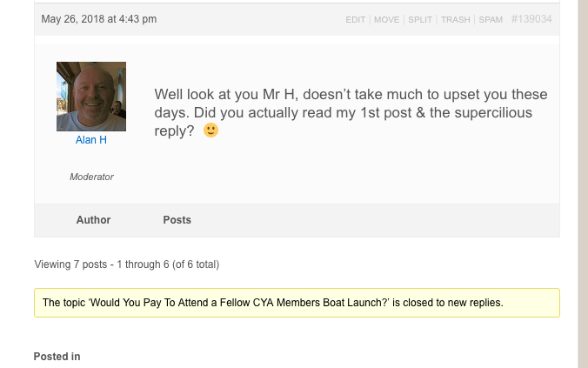Click the 'Posted in' heading
This screenshot has height=368, width=588.
pyautogui.click(x=57, y=357)
